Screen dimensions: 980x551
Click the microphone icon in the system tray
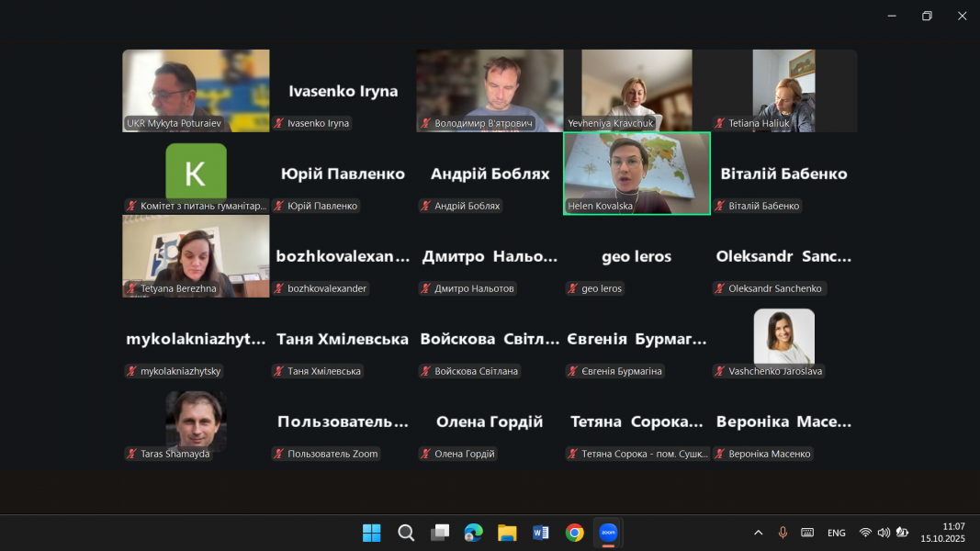(783, 533)
